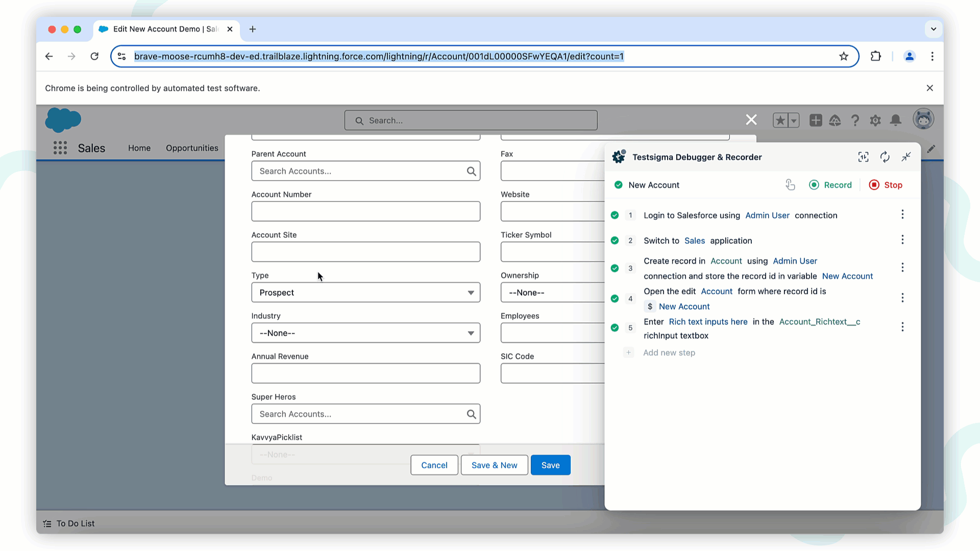980x551 pixels.
Task: Bookmark this page with the star
Action: click(x=844, y=56)
